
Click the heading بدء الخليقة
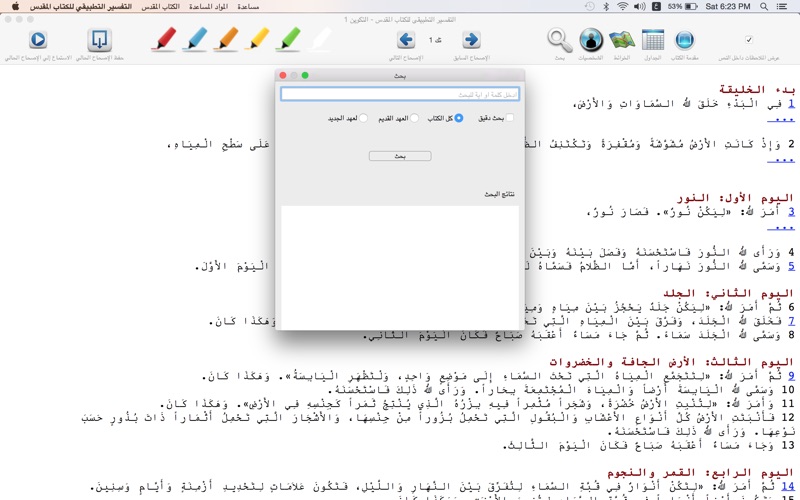point(757,90)
